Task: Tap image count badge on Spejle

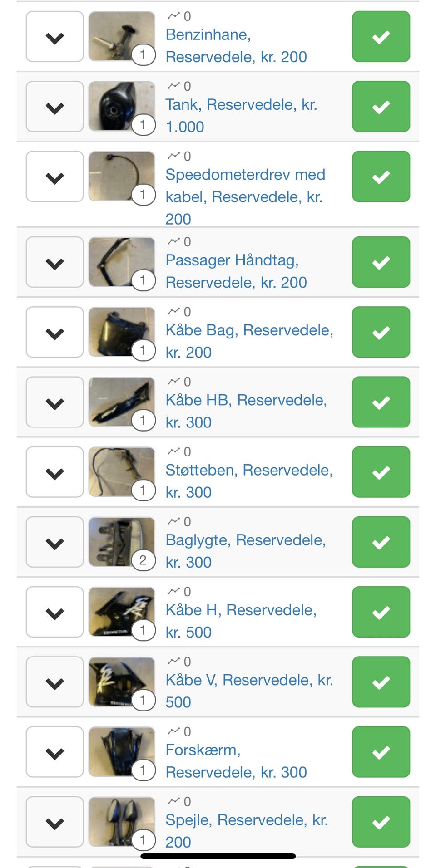Action: coord(143,840)
